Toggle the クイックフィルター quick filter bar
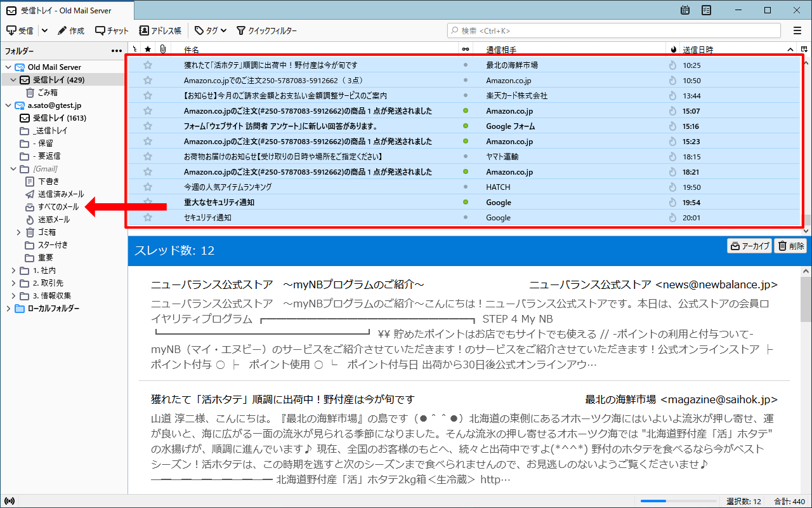This screenshot has height=508, width=812. [266, 30]
